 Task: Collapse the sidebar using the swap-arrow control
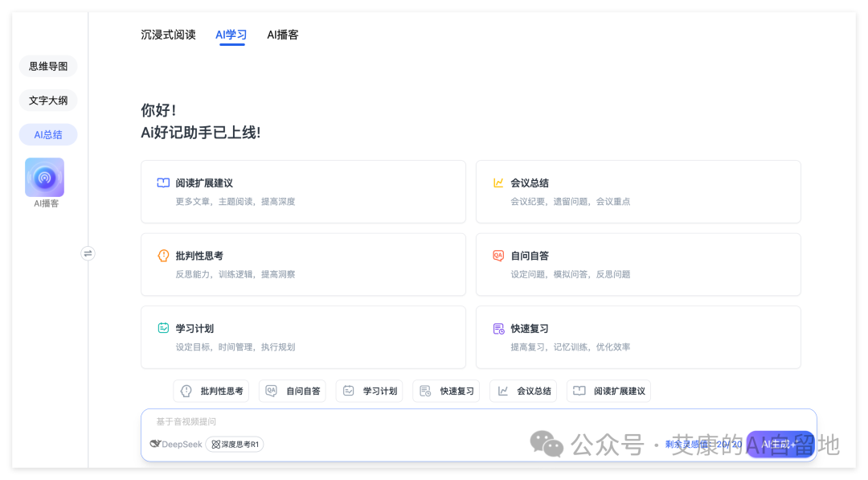88,252
